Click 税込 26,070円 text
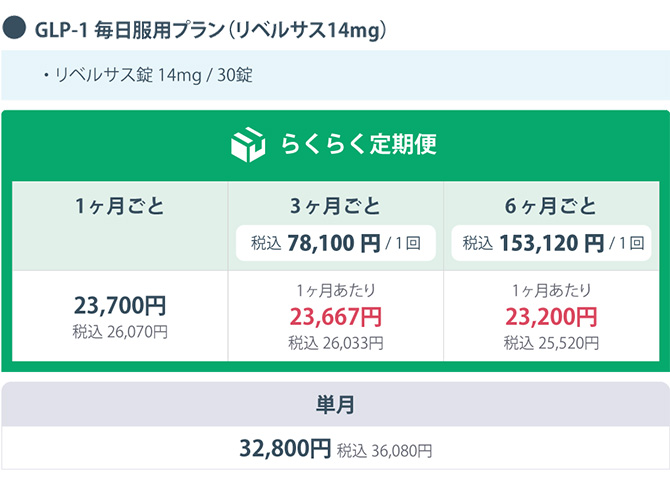Viewport: 670px width, 483px height. pyautogui.click(x=120, y=331)
